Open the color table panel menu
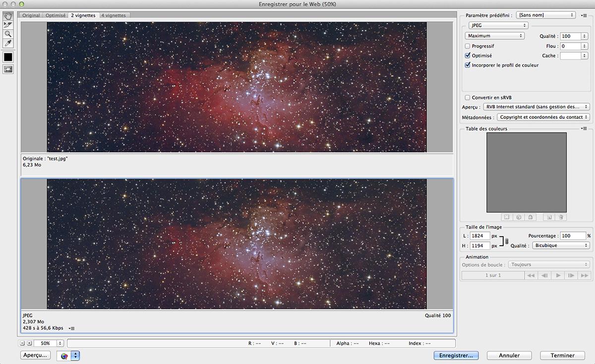Viewport: 595px width, 364px height. click(585, 129)
